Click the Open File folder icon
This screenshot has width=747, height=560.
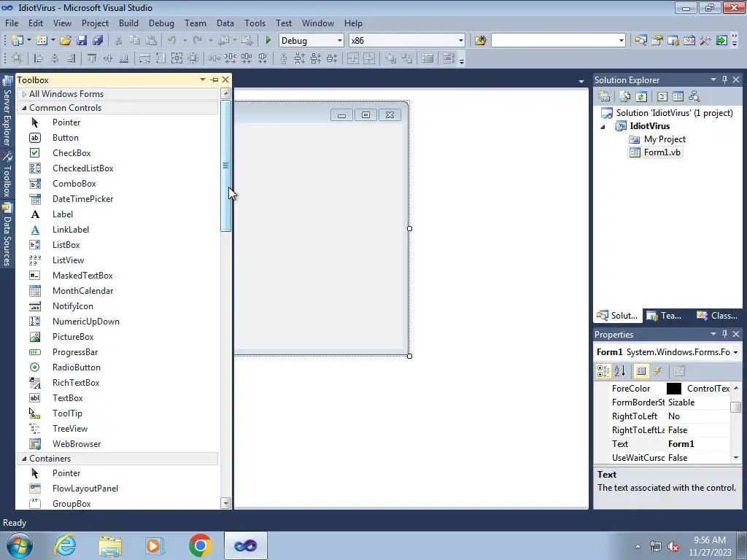(66, 41)
